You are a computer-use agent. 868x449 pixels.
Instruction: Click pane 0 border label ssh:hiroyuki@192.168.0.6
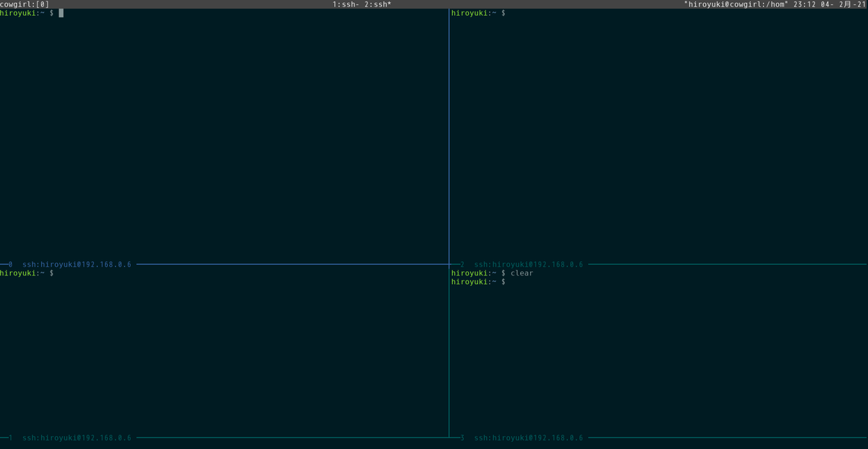coord(77,264)
